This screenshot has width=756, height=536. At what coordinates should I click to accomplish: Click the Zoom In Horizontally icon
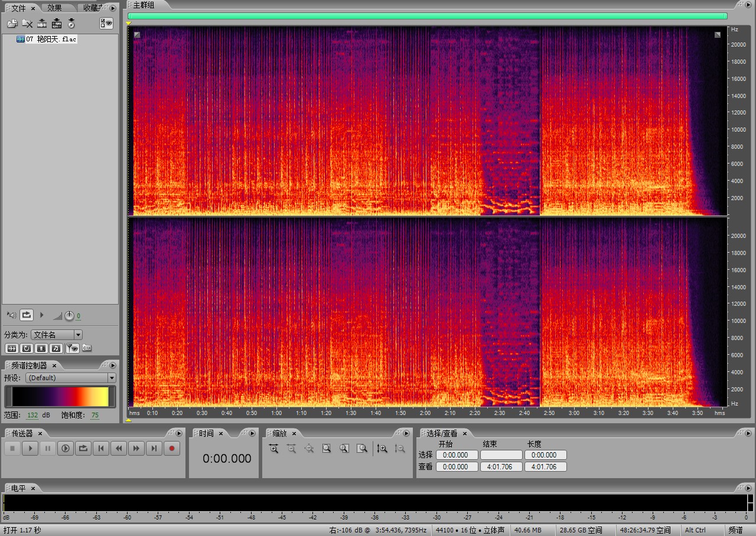(273, 449)
